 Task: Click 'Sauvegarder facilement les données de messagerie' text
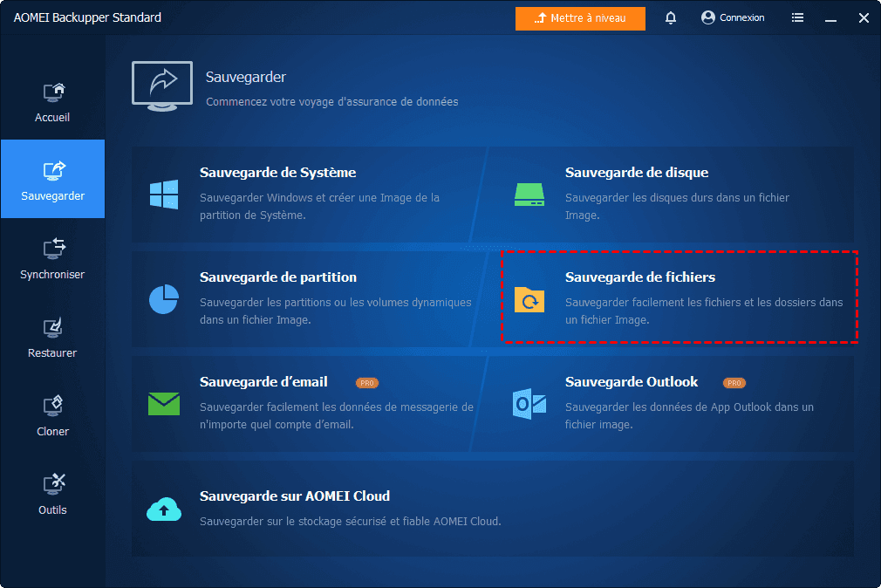337,415
